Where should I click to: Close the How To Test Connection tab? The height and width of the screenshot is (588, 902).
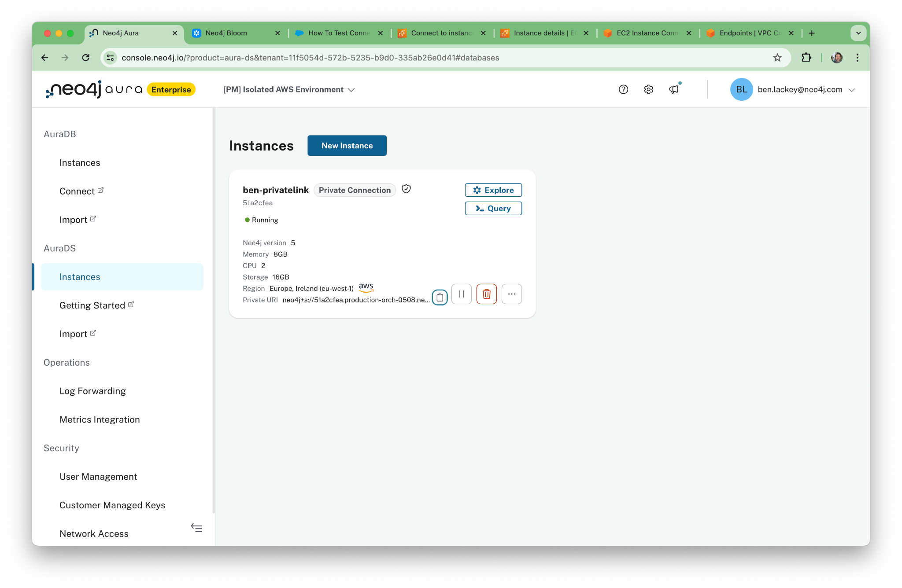(381, 33)
